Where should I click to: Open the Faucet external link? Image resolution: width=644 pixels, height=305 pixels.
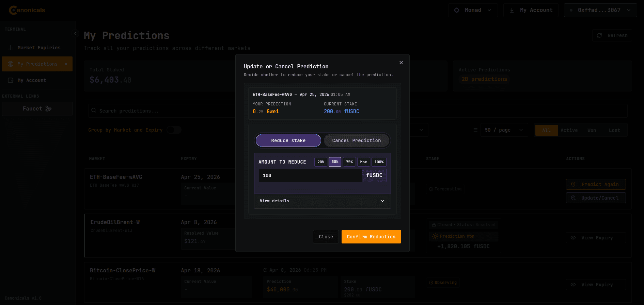coord(37,109)
